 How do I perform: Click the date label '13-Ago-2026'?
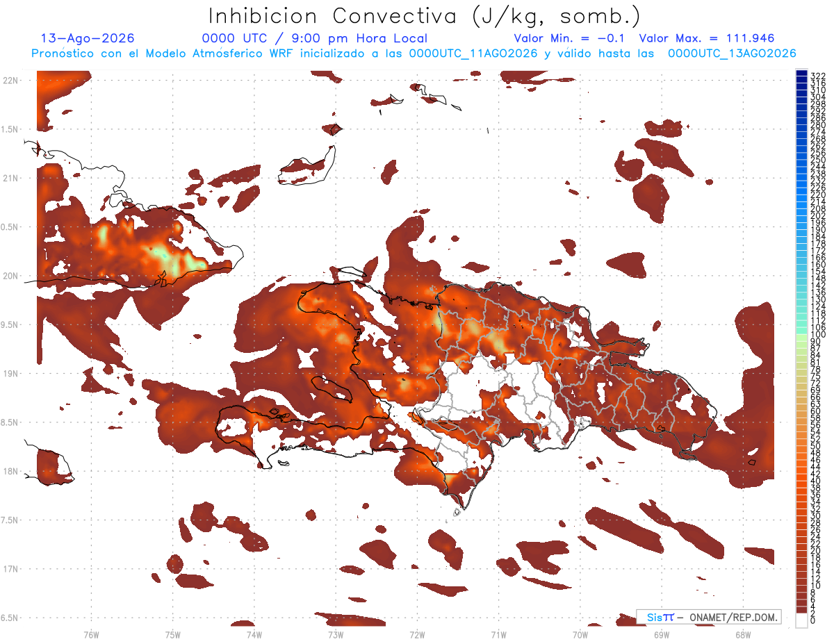[x=88, y=38]
